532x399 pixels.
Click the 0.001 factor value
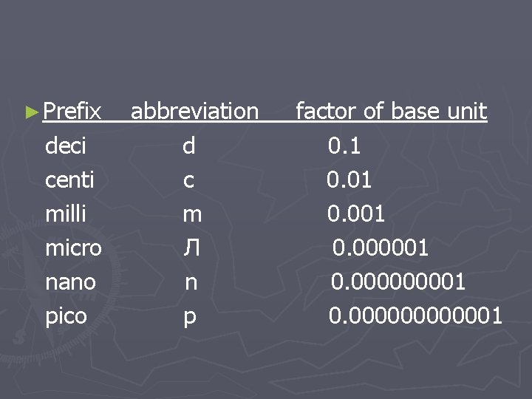[356, 214]
